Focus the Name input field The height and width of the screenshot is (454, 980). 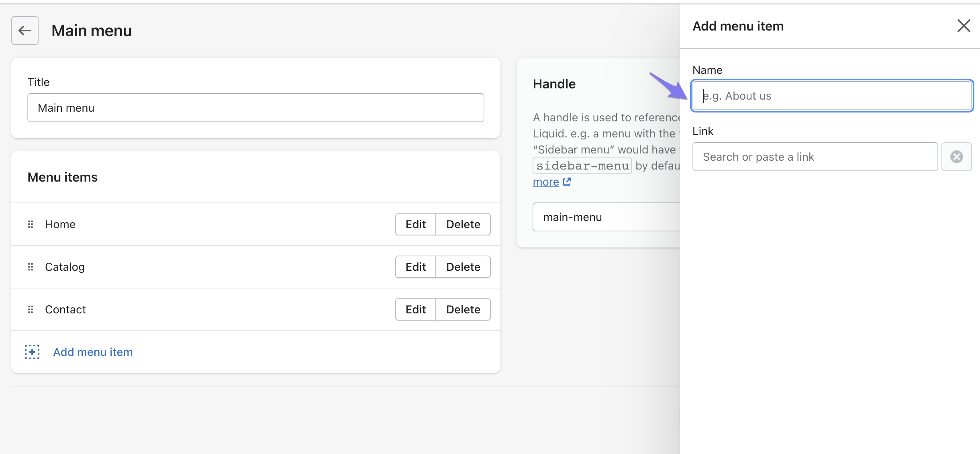[x=831, y=96]
